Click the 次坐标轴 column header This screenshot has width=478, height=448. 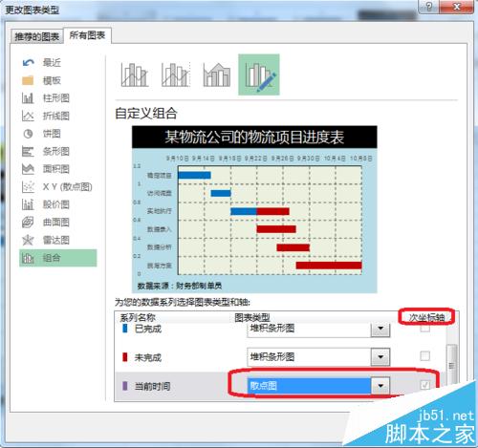[426, 317]
